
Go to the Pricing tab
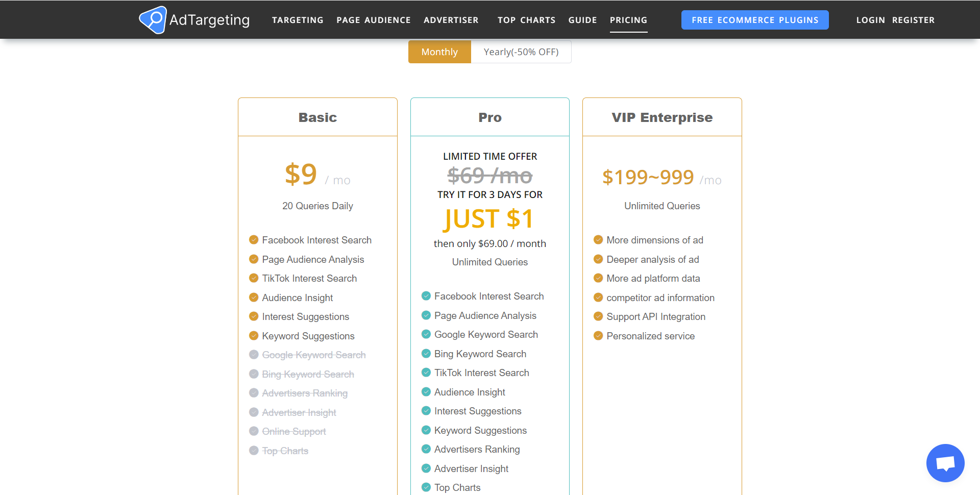click(628, 20)
